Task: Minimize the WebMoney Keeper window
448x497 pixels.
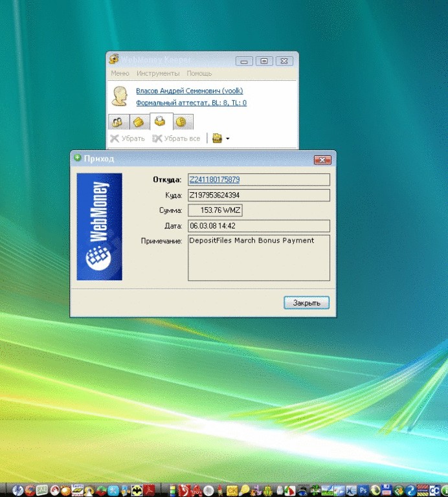Action: click(244, 61)
